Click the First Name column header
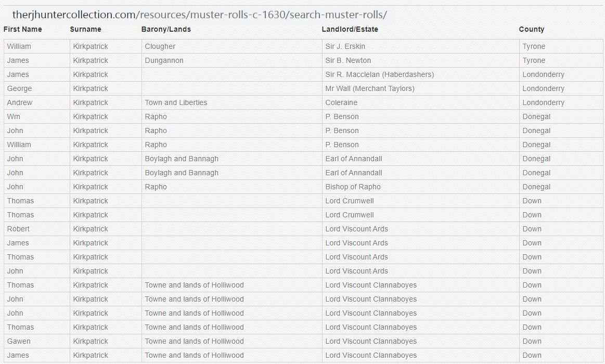 pyautogui.click(x=22, y=29)
